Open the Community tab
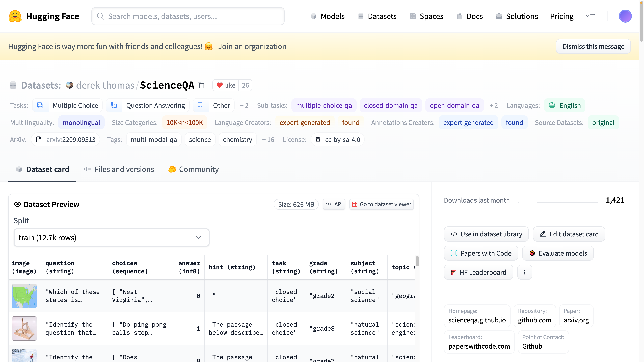The height and width of the screenshot is (362, 644). click(194, 169)
